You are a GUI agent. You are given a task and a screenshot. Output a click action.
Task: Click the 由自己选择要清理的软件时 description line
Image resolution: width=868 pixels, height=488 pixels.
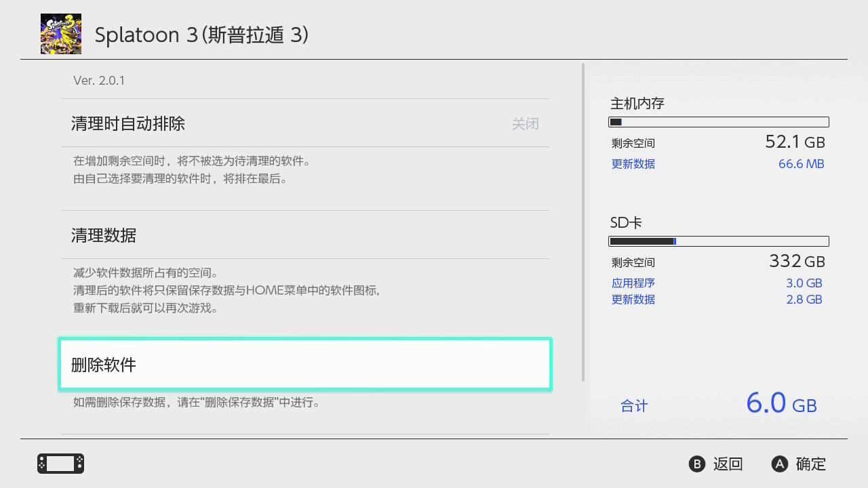(x=182, y=180)
